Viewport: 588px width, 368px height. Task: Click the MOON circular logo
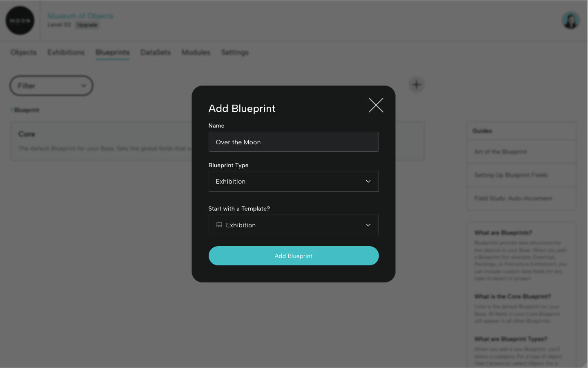pyautogui.click(x=20, y=20)
